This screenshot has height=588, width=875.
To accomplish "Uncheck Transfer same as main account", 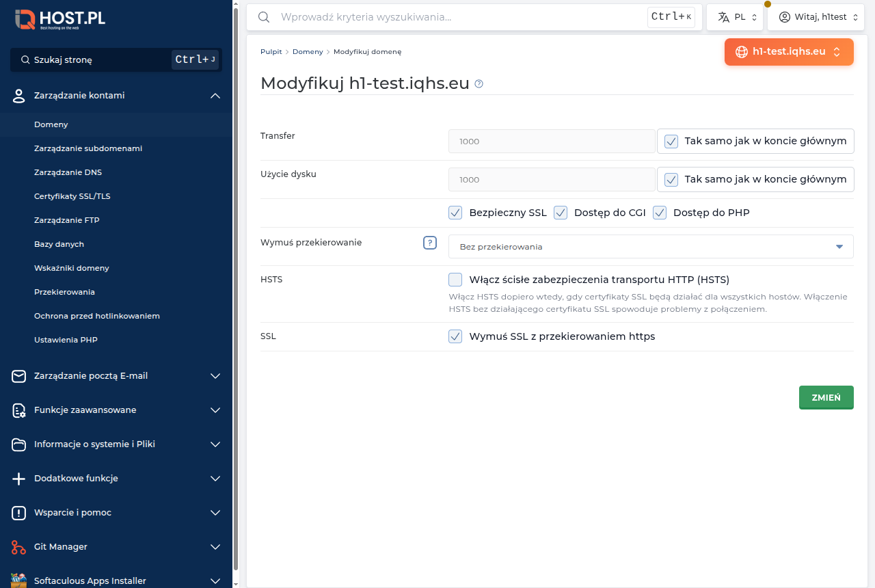I will 671,142.
